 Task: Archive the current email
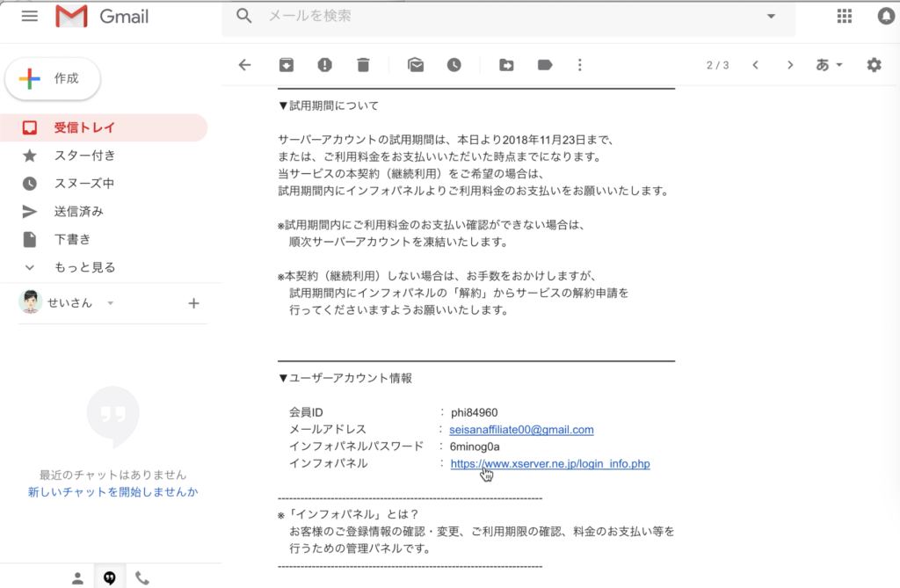pos(286,64)
